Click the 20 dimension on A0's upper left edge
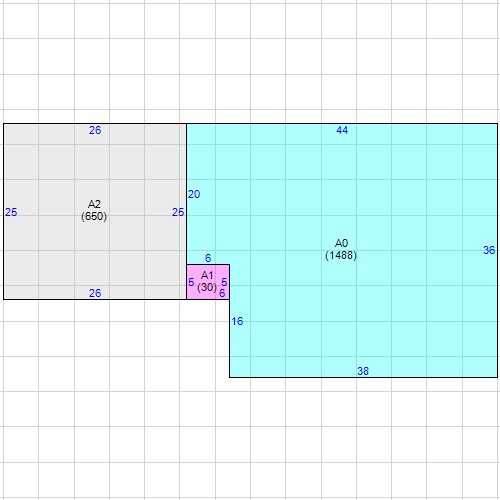The height and width of the screenshot is (500, 500). [194, 194]
